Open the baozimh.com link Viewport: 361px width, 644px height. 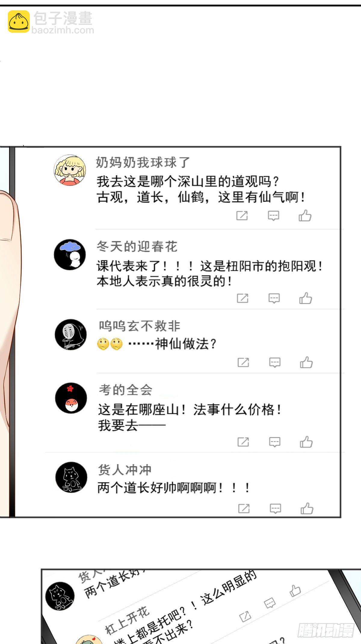(x=63, y=30)
